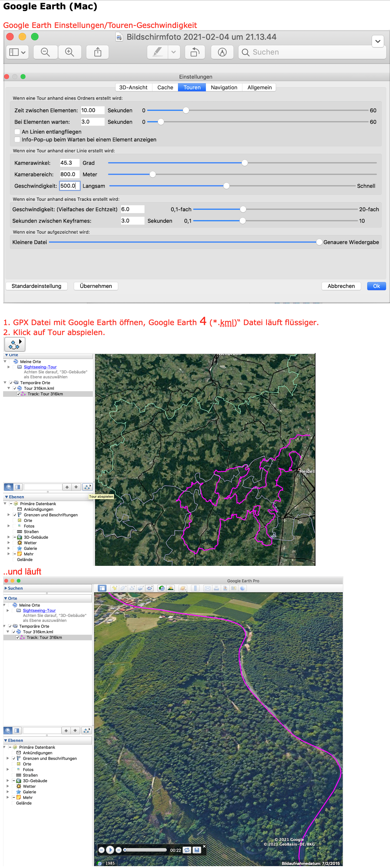Expand the Suchen panel

tap(6, 588)
